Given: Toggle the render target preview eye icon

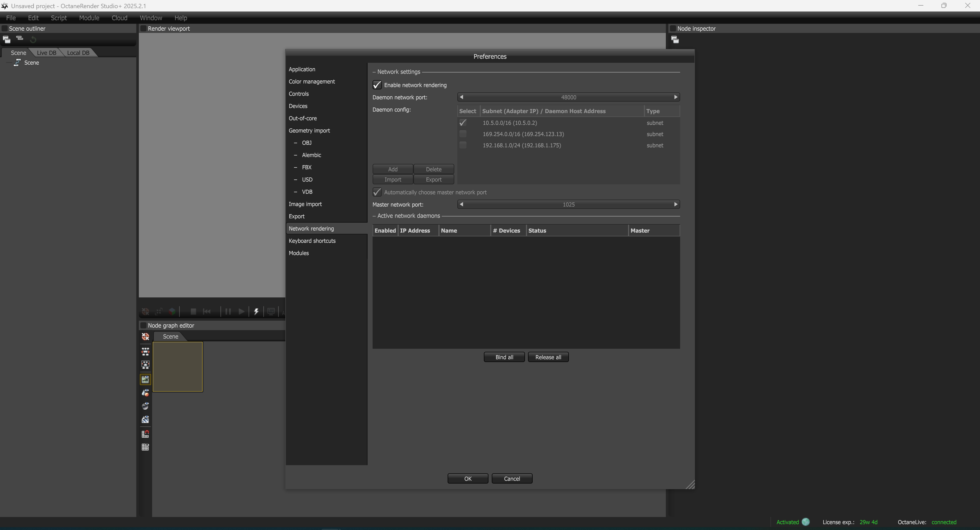Looking at the screenshot, I should coord(145,379).
